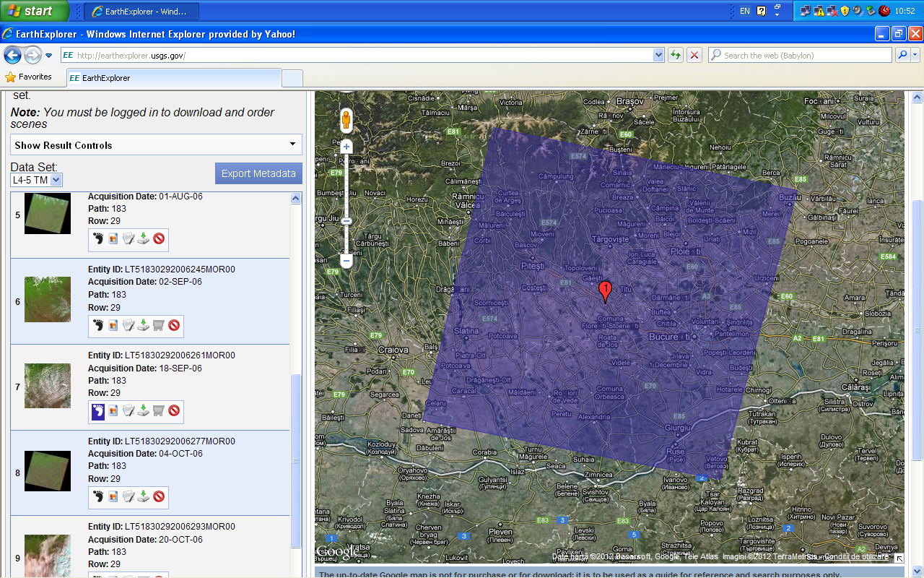The image size is (924, 578).
Task: Select Entity ID text LT51830292006293MOR00
Action: tap(180, 527)
